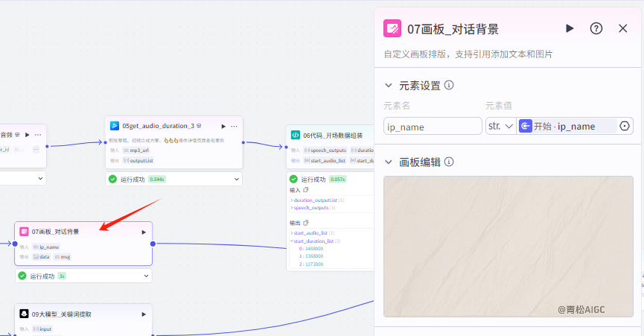Show info tooltip for 画板编辑
Viewport: 644px width, 336px height.
click(449, 162)
